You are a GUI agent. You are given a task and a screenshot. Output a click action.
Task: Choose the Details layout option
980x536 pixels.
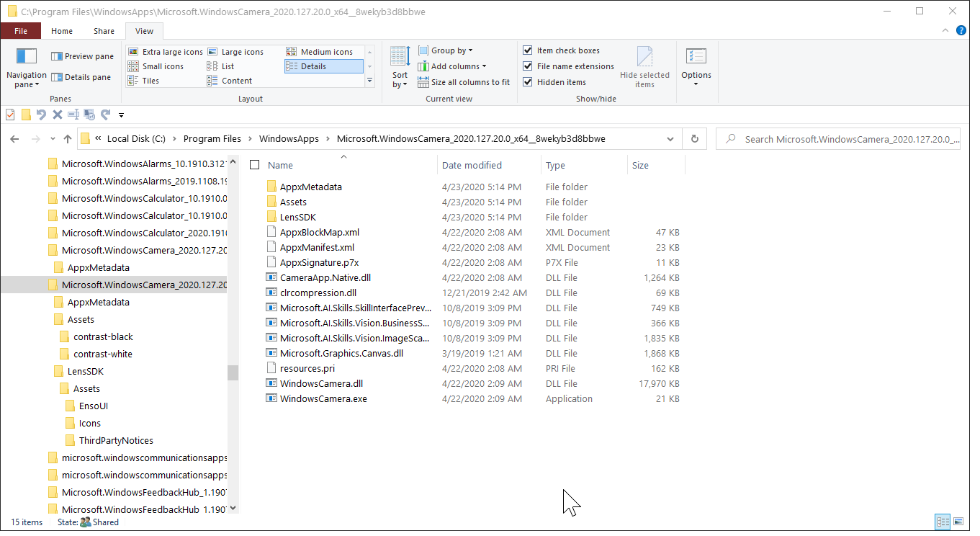click(x=323, y=66)
